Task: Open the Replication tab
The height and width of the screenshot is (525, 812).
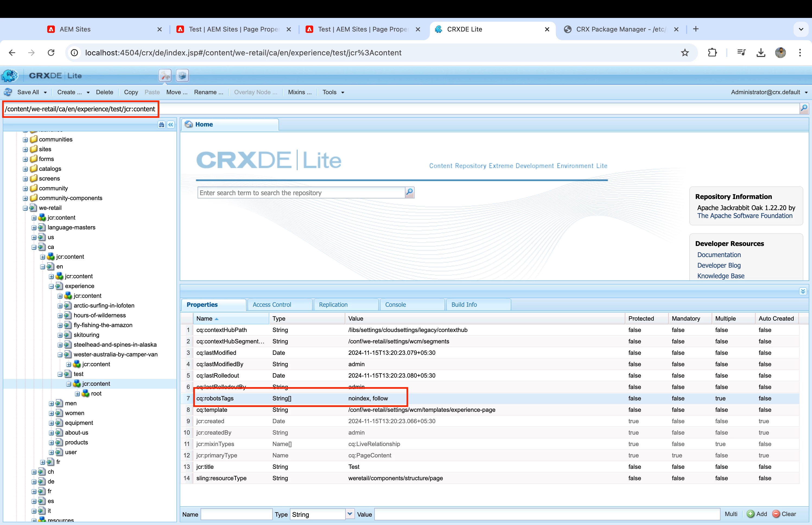Action: coord(333,304)
